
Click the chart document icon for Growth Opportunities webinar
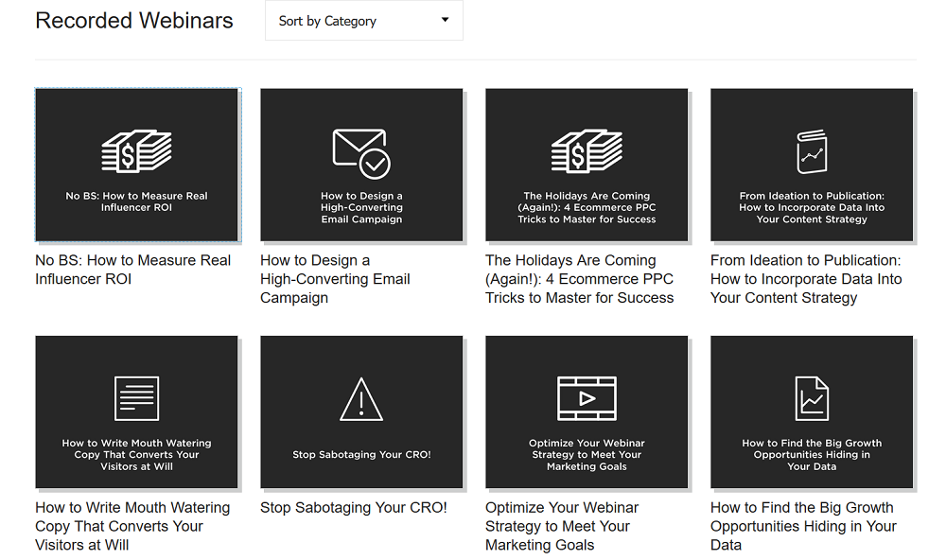click(x=812, y=398)
